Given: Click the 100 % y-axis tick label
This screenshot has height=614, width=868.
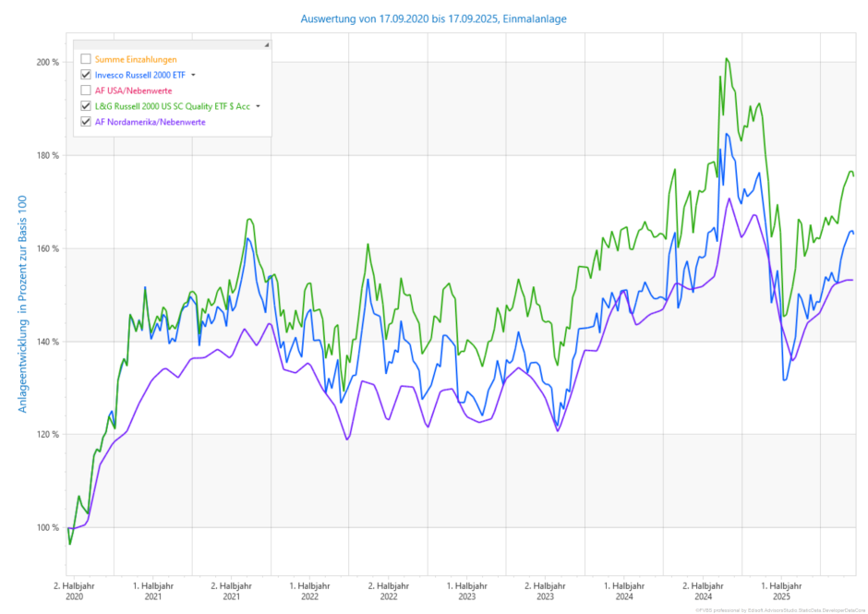Looking at the screenshot, I should [47, 527].
